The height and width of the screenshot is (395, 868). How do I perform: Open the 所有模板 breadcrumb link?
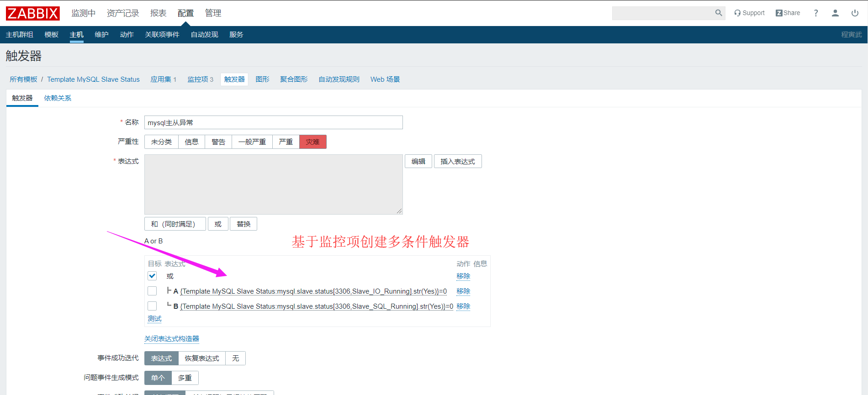pos(24,79)
